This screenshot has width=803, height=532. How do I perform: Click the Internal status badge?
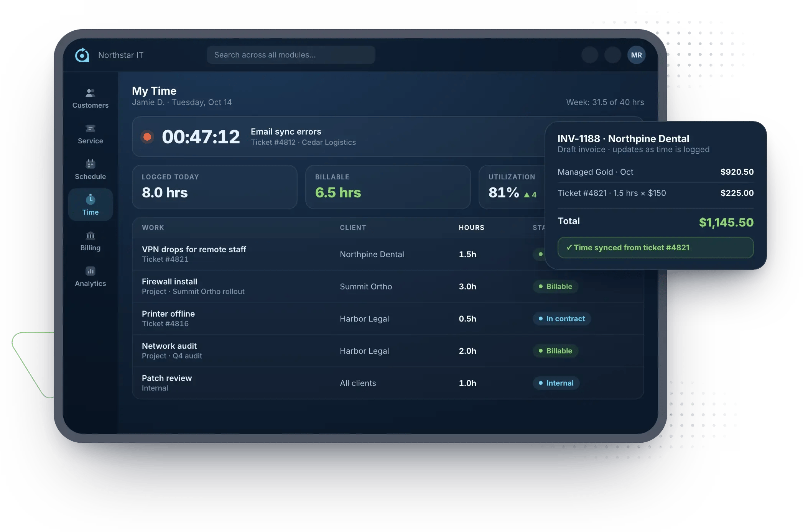pyautogui.click(x=556, y=383)
